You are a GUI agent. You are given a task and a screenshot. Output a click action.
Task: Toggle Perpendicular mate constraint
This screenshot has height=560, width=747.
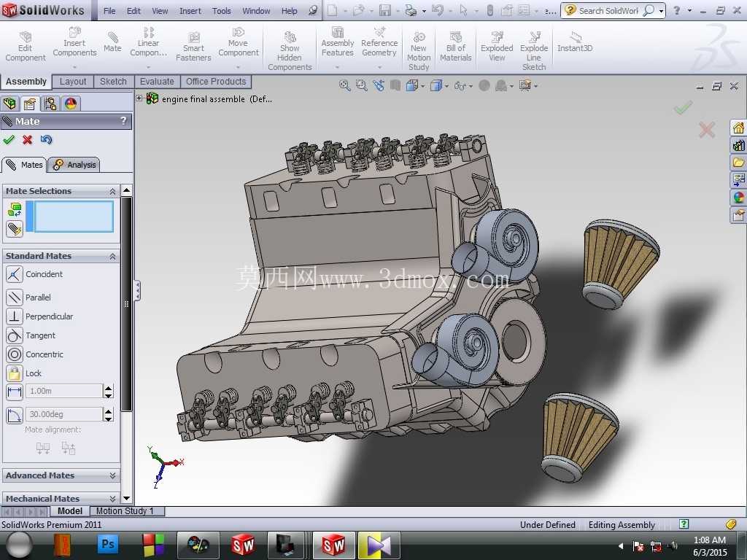click(x=15, y=316)
